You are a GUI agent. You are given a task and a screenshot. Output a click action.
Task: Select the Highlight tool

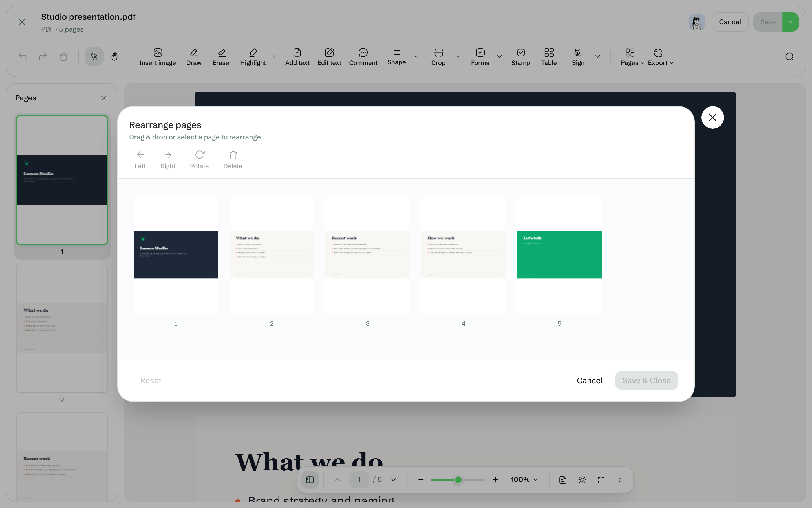(x=253, y=57)
